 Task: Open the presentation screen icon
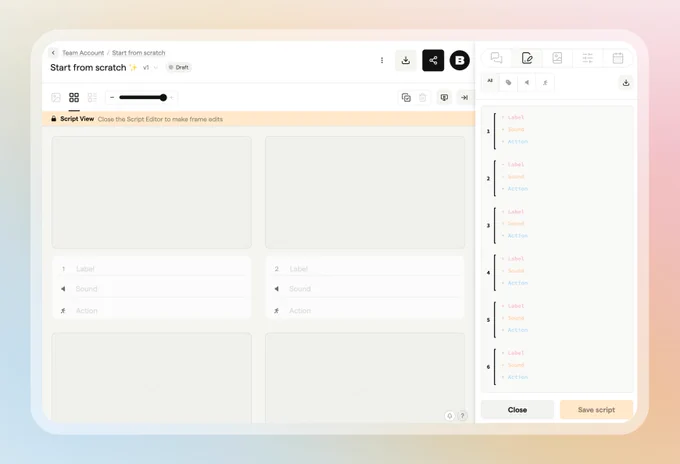click(444, 98)
